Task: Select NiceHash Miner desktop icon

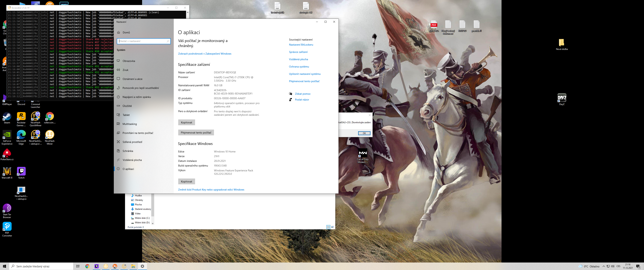Action: click(x=50, y=137)
